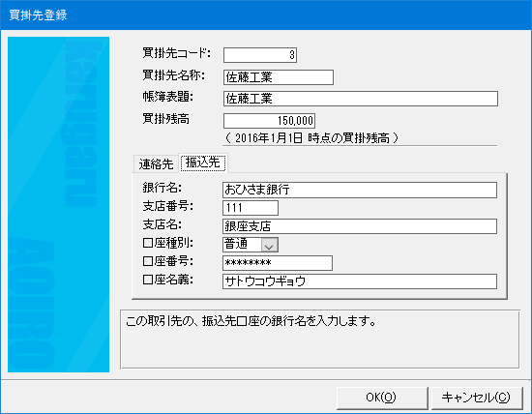
Task: Click the 銀行名 field with おひさま銀行
Action: pos(360,190)
